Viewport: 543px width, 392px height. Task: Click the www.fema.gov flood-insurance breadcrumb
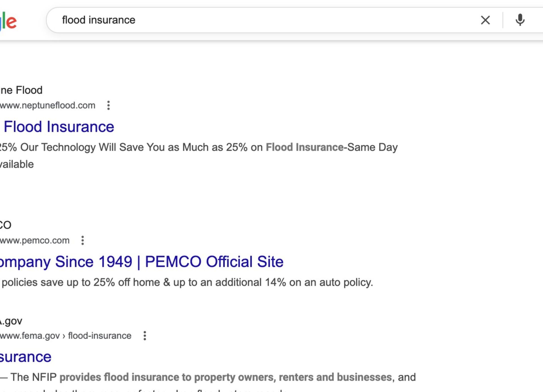tap(66, 336)
